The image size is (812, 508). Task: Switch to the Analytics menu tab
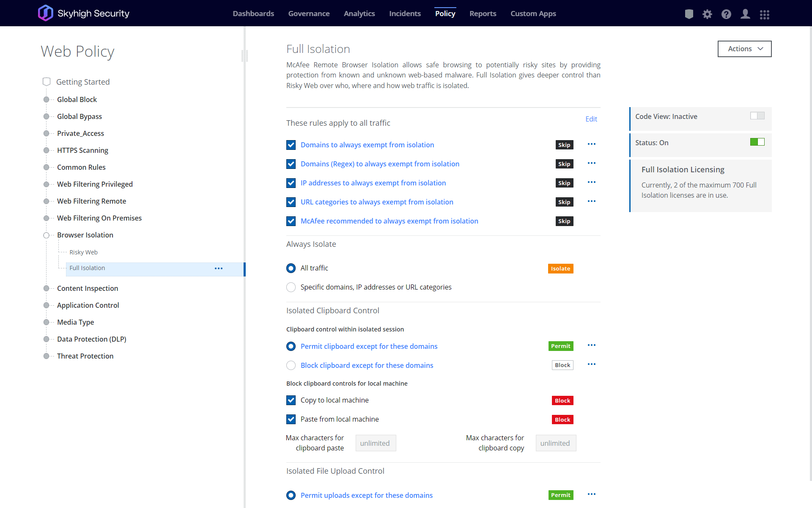click(359, 14)
